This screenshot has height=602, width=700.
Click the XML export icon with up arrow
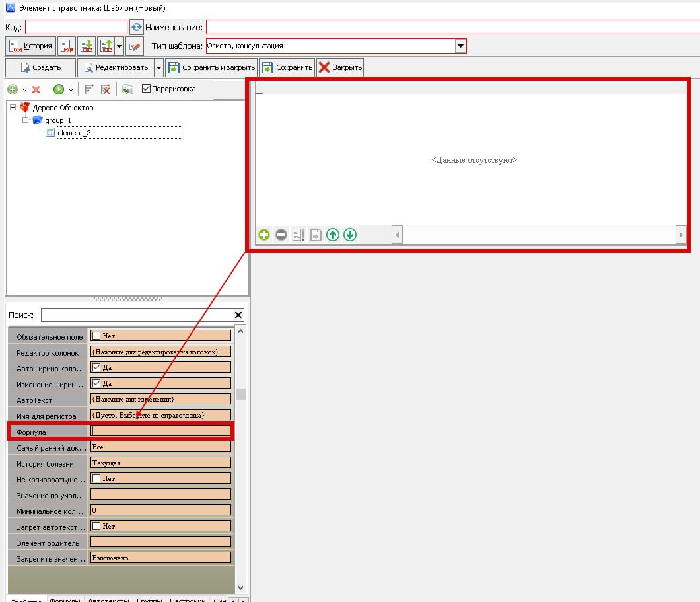tap(106, 46)
